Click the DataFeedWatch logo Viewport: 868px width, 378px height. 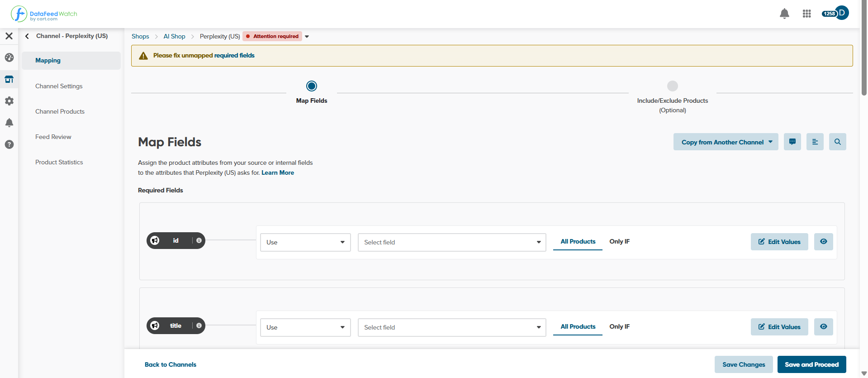pos(44,14)
